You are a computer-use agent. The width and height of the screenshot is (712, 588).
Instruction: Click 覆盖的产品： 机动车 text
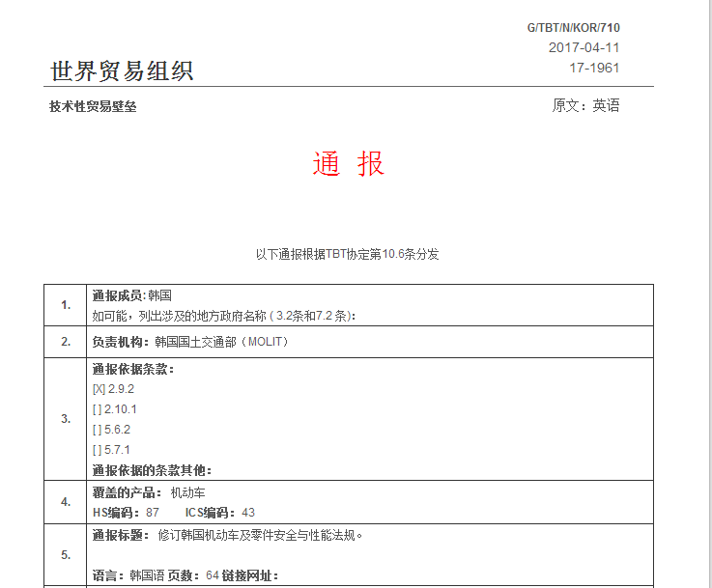(149, 492)
